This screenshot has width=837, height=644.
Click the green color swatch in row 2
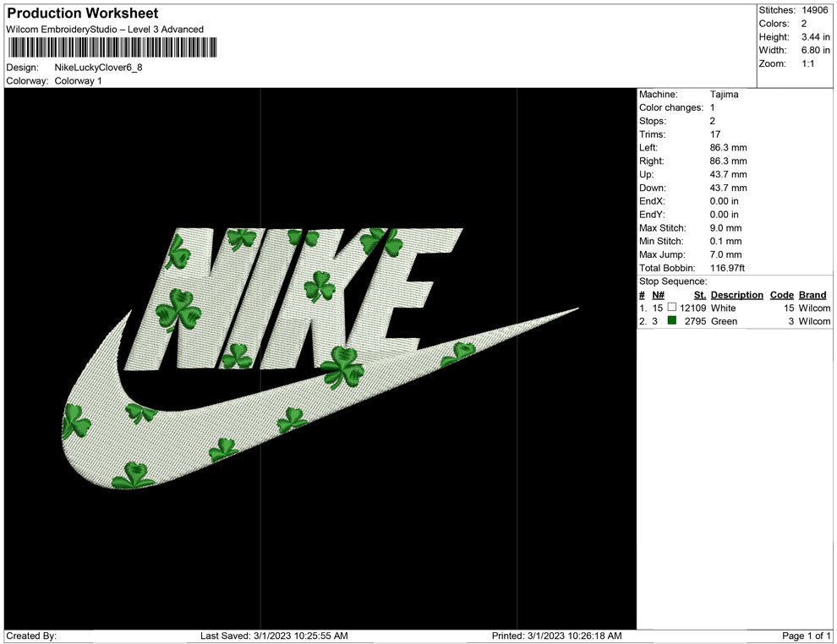[x=672, y=320]
